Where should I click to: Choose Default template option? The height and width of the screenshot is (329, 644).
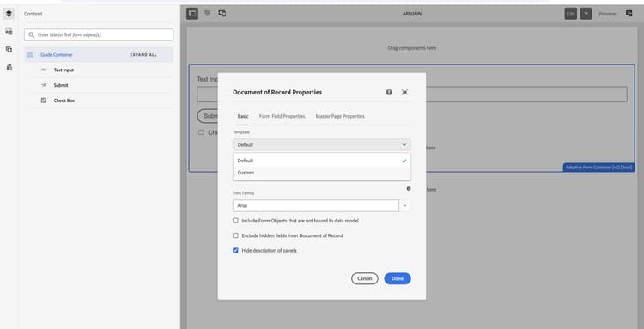(322, 161)
